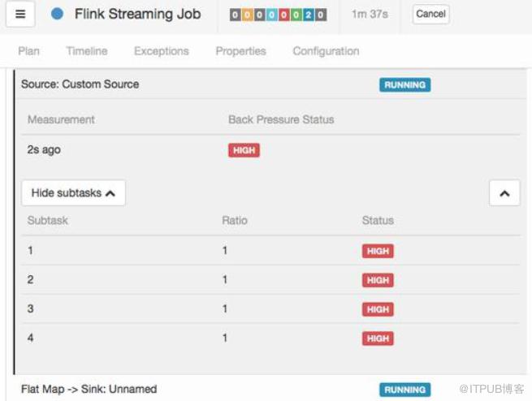The width and height of the screenshot is (532, 401).
Task: Open the Configuration tab
Action: click(x=326, y=51)
